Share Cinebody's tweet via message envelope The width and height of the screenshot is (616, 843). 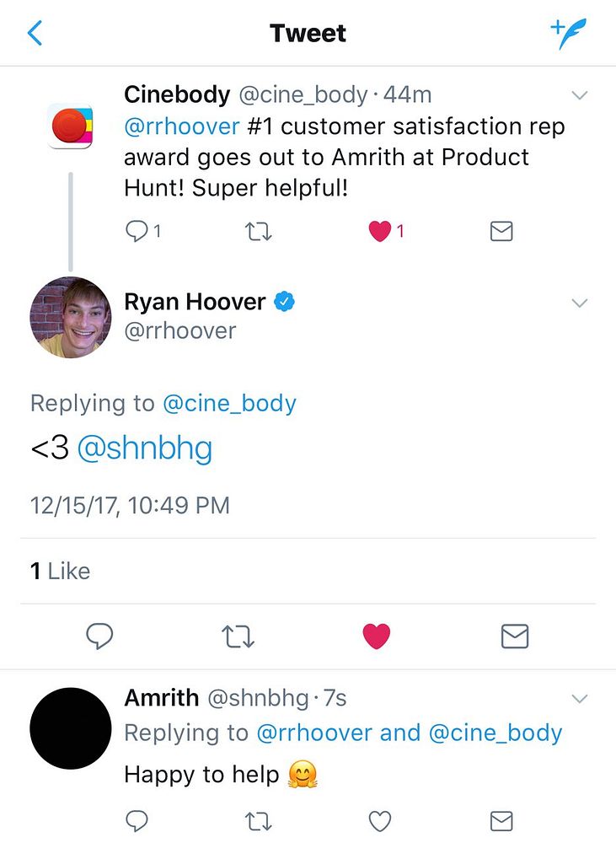point(501,231)
